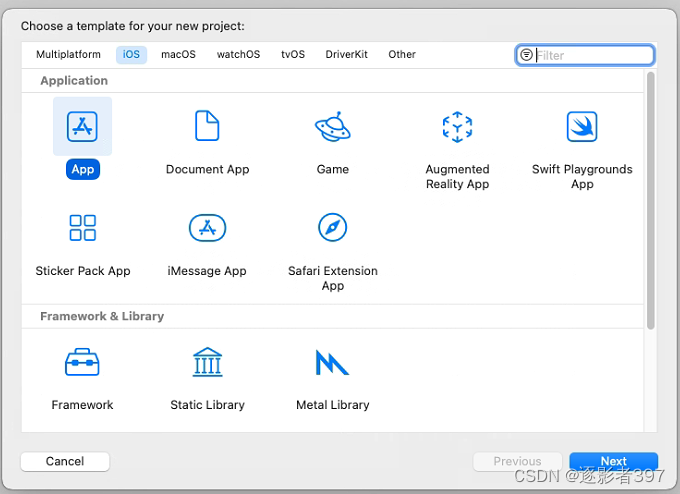Click the template list vertical scrollbar

pyautogui.click(x=651, y=200)
